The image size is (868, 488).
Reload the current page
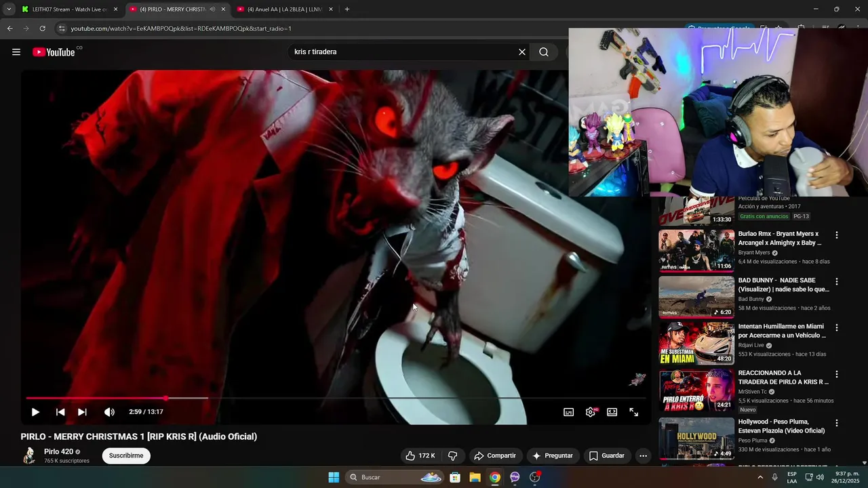42,28
